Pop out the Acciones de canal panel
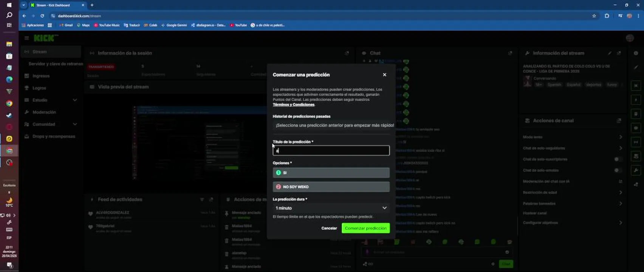This screenshot has height=272, width=644. pos(619,121)
